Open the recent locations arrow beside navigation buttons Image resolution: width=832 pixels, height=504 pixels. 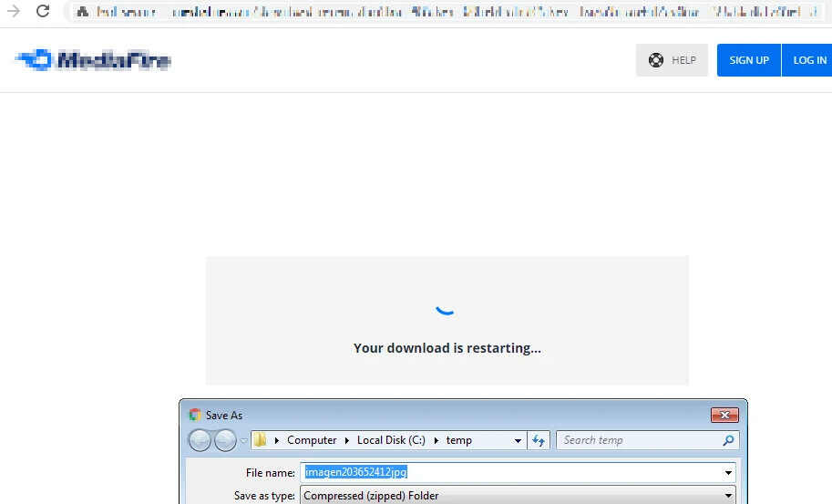coord(244,440)
